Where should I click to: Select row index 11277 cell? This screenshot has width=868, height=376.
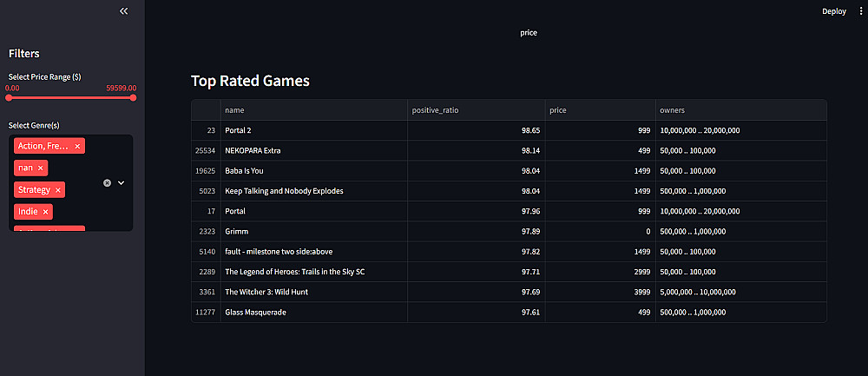(x=206, y=312)
